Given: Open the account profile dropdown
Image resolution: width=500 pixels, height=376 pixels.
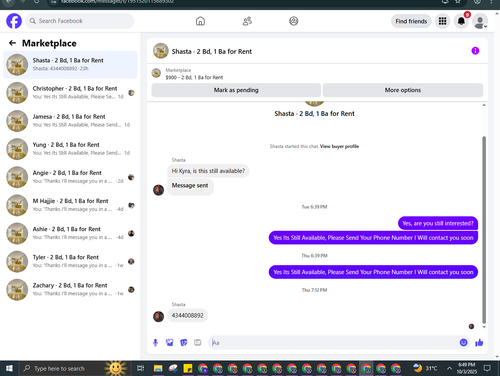Looking at the screenshot, I should (x=480, y=21).
